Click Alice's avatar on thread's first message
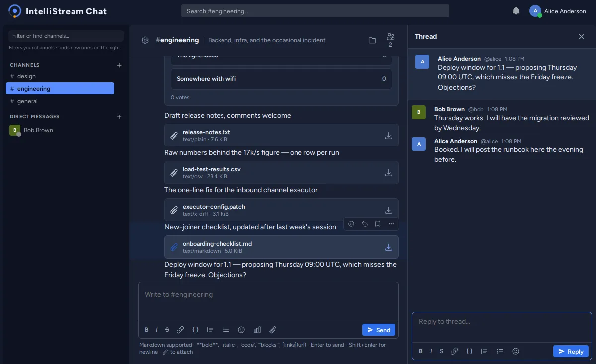 point(422,62)
